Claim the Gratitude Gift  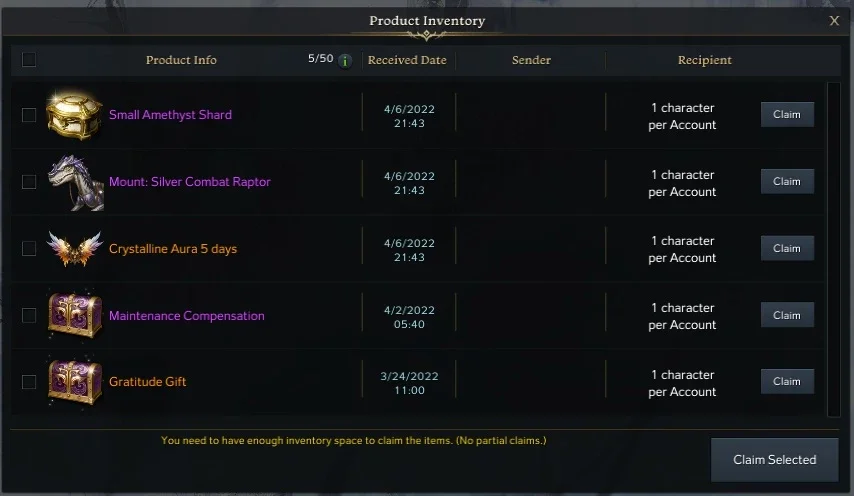click(x=787, y=382)
